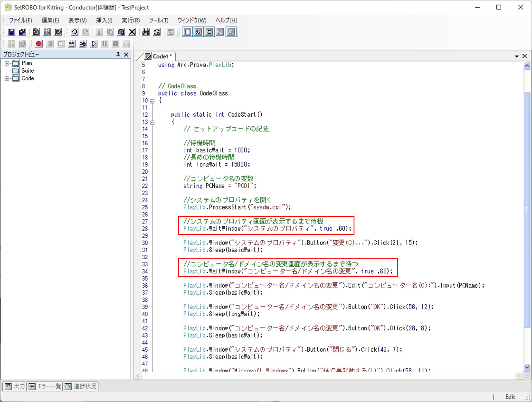Viewport: 532px width, 402px height.
Task: Click the Build icon with arrows
Action: click(x=72, y=44)
